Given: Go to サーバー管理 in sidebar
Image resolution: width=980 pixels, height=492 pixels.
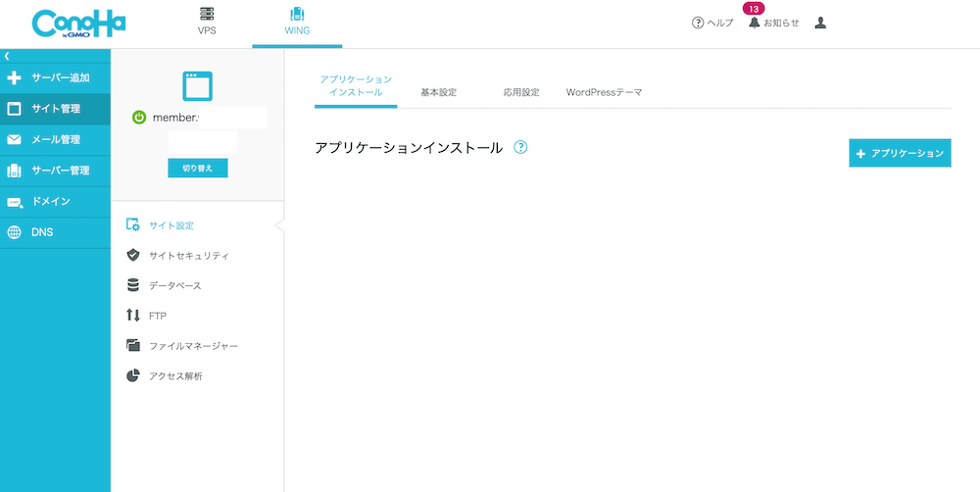Looking at the screenshot, I should [x=55, y=171].
